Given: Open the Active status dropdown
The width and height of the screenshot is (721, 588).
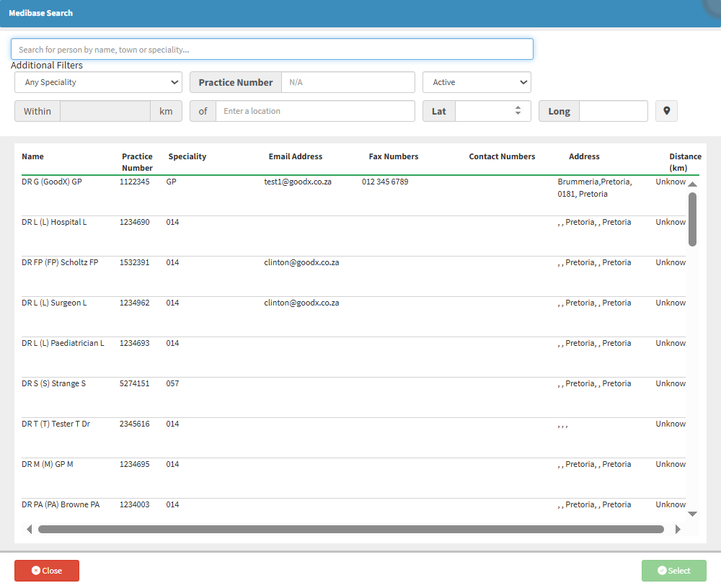Looking at the screenshot, I should (477, 82).
